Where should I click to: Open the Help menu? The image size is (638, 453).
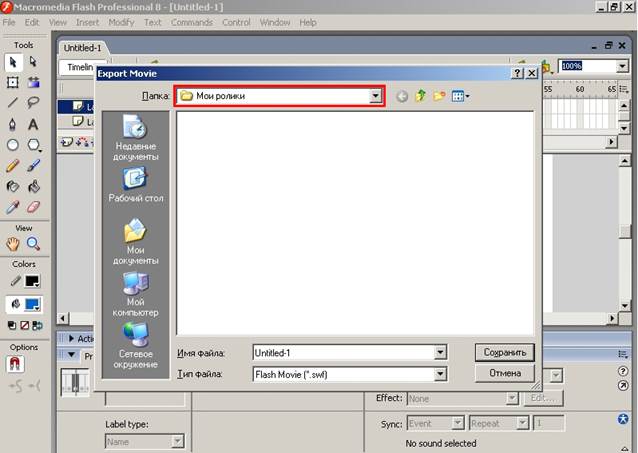[308, 22]
